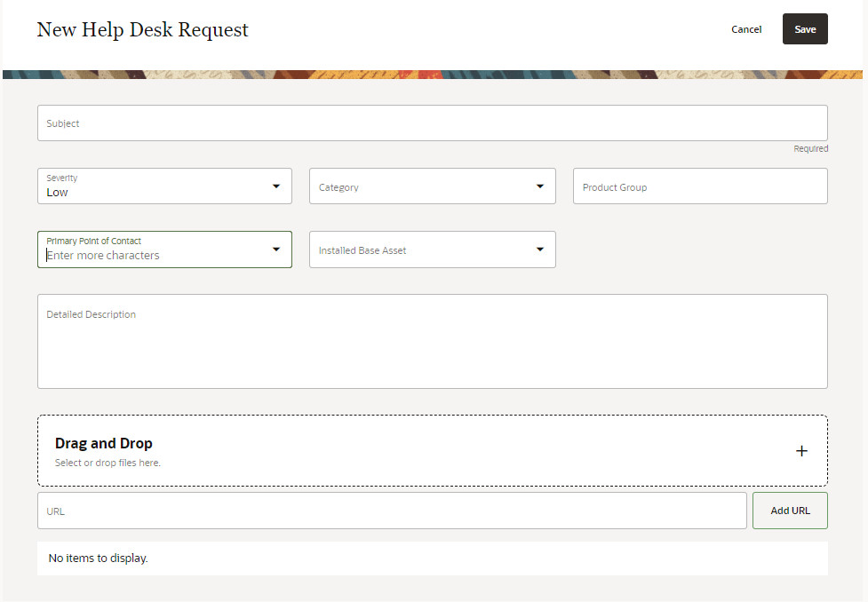Screen dimensions: 868x602
Task: Click the 'New Help Desk Request' heading
Action: (143, 30)
